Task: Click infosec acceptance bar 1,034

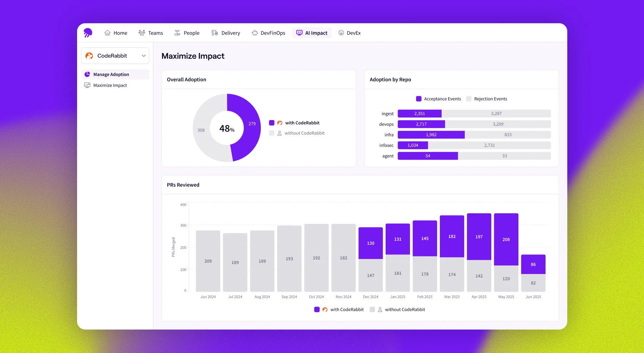Action: [413, 145]
